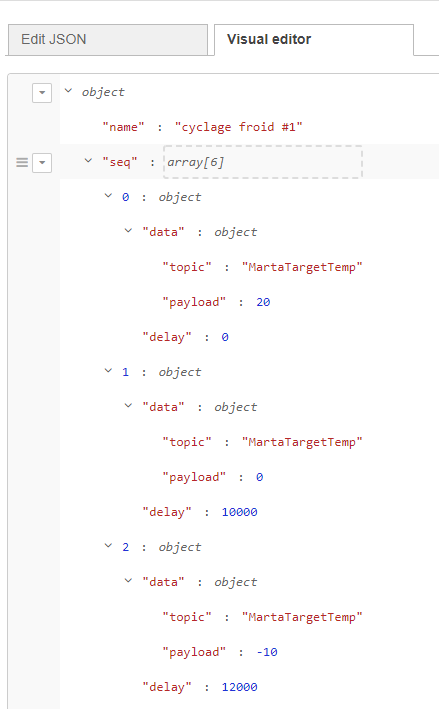
Task: Collapse the seq array chevron
Action: [88, 161]
